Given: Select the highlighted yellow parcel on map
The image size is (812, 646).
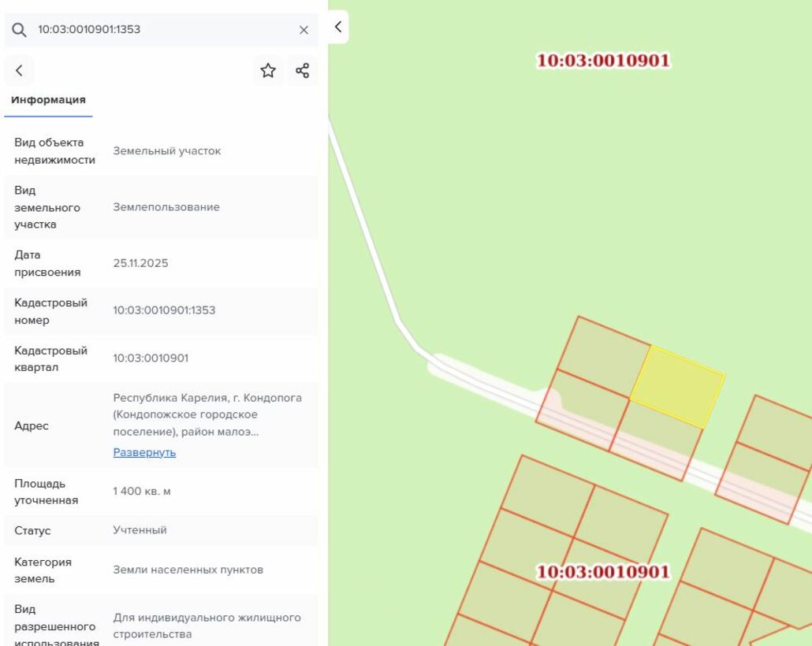Looking at the screenshot, I should [677, 387].
